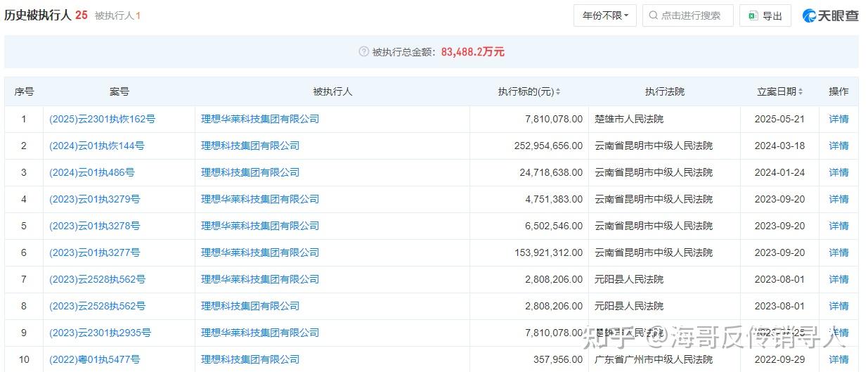Open 理想科技集团有限公司 in row 8

click(250, 306)
